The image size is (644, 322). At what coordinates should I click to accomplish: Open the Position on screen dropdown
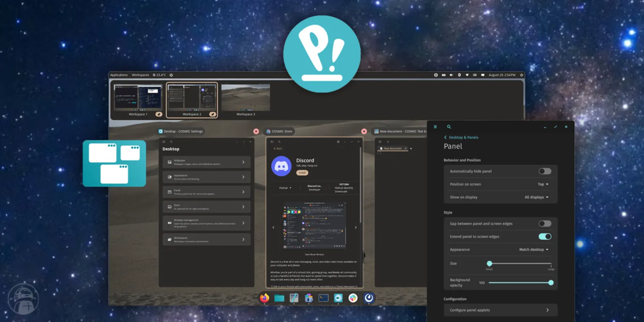[x=544, y=184]
